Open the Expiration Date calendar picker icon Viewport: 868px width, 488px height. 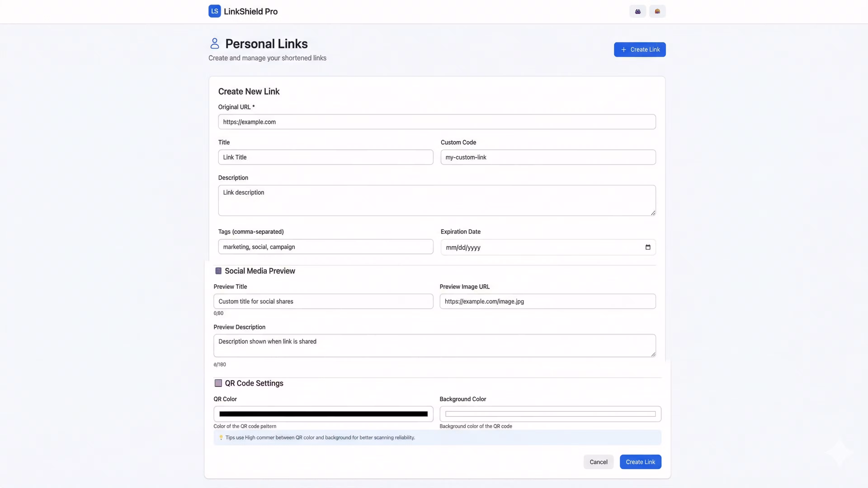pyautogui.click(x=648, y=247)
